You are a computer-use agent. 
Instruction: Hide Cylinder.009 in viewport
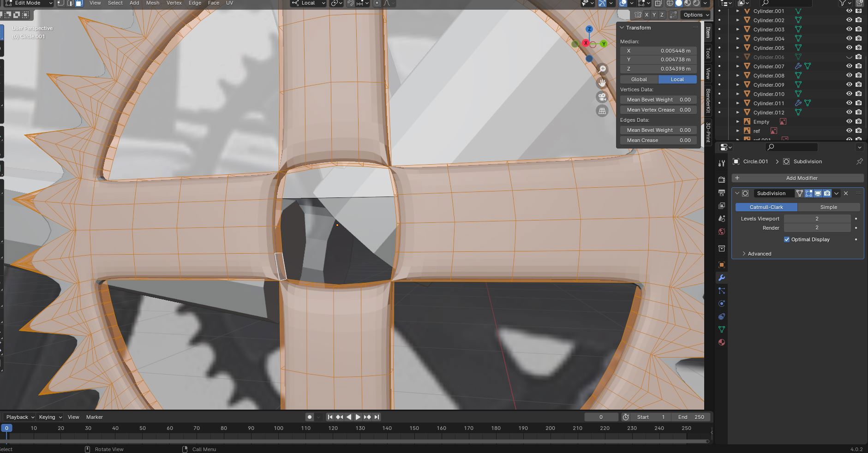click(x=849, y=85)
